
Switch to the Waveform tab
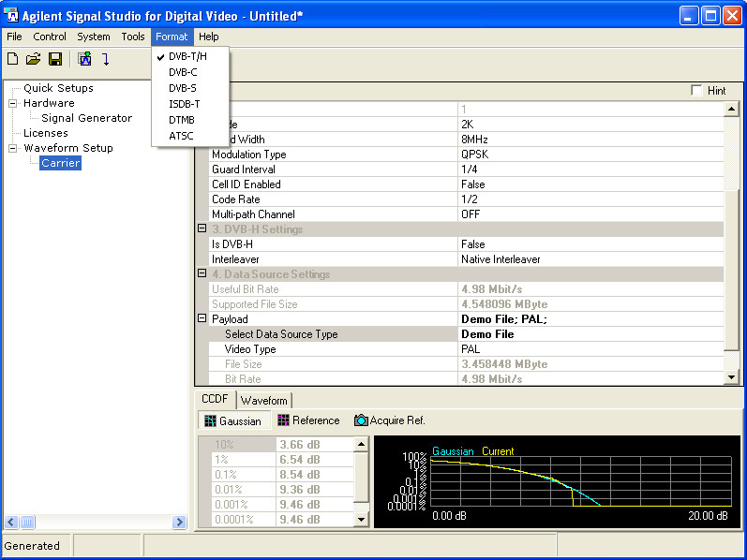click(x=264, y=401)
